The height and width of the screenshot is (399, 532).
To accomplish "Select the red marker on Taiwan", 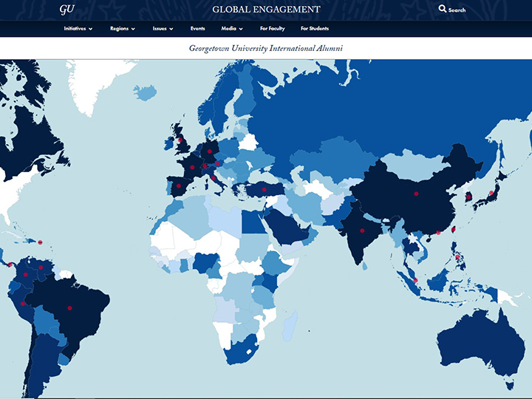I will [x=453, y=230].
